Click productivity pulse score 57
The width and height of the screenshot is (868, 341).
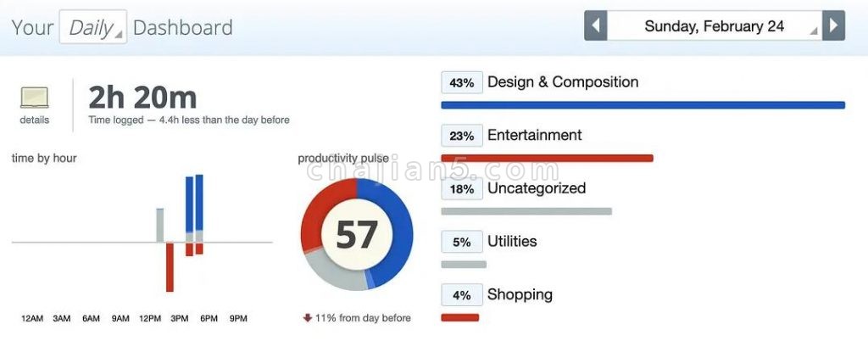click(357, 234)
